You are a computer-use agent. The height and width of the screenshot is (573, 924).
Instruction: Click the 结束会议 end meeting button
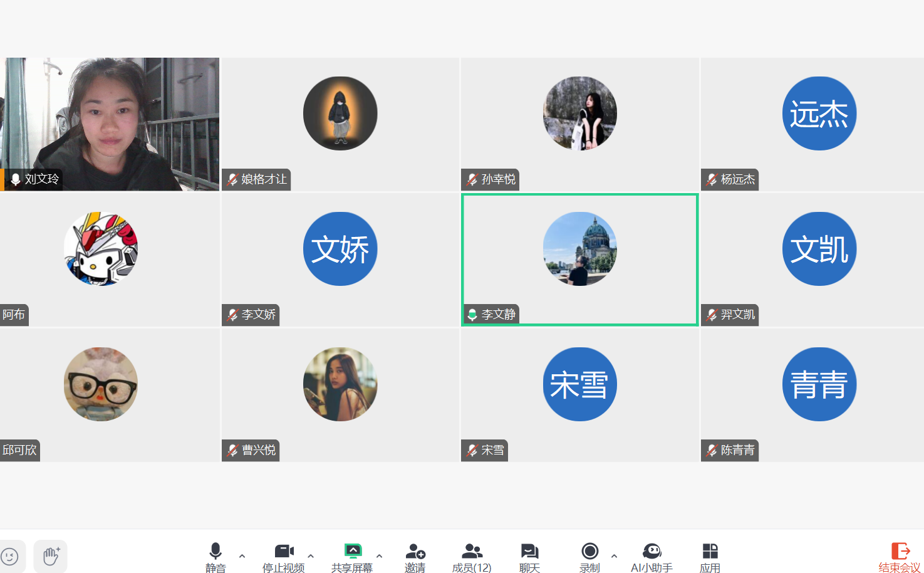tap(900, 557)
